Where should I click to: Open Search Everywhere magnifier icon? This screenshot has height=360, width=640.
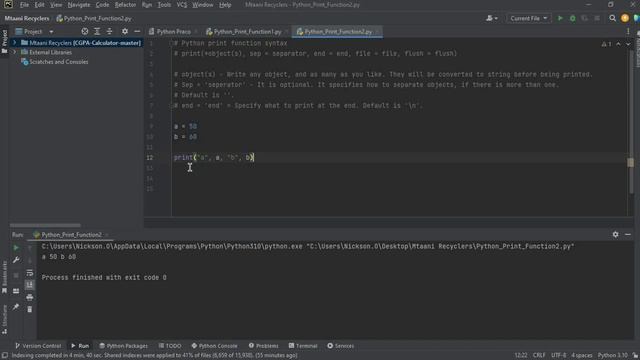(x=612, y=18)
